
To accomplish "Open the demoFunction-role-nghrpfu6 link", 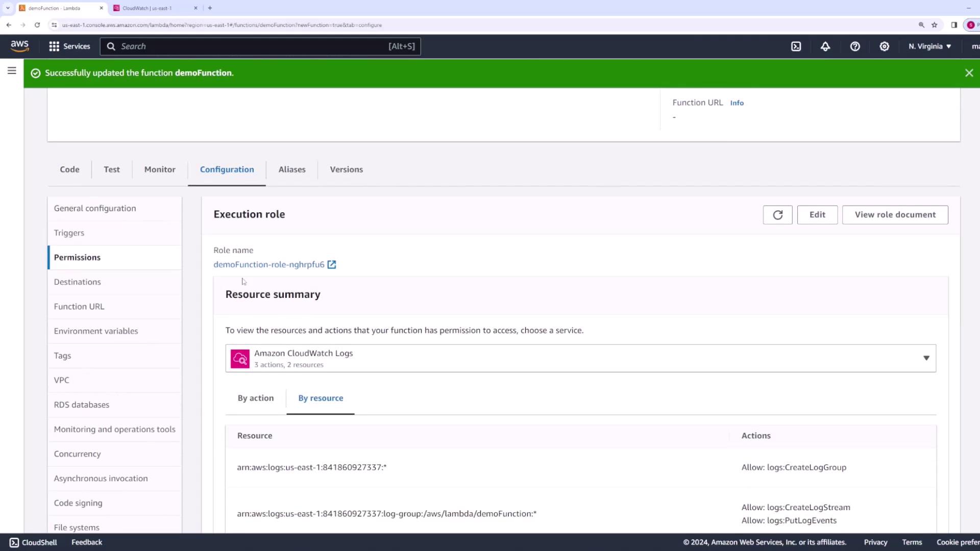I will 269,264.
